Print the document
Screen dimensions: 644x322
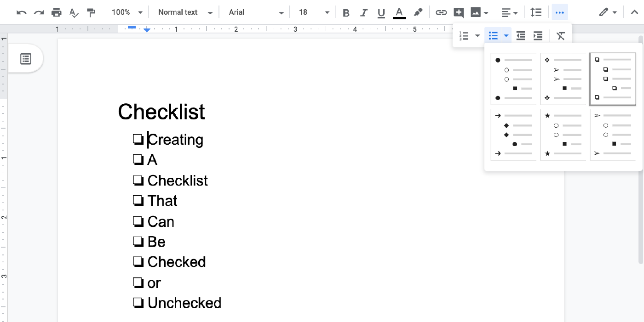click(56, 12)
